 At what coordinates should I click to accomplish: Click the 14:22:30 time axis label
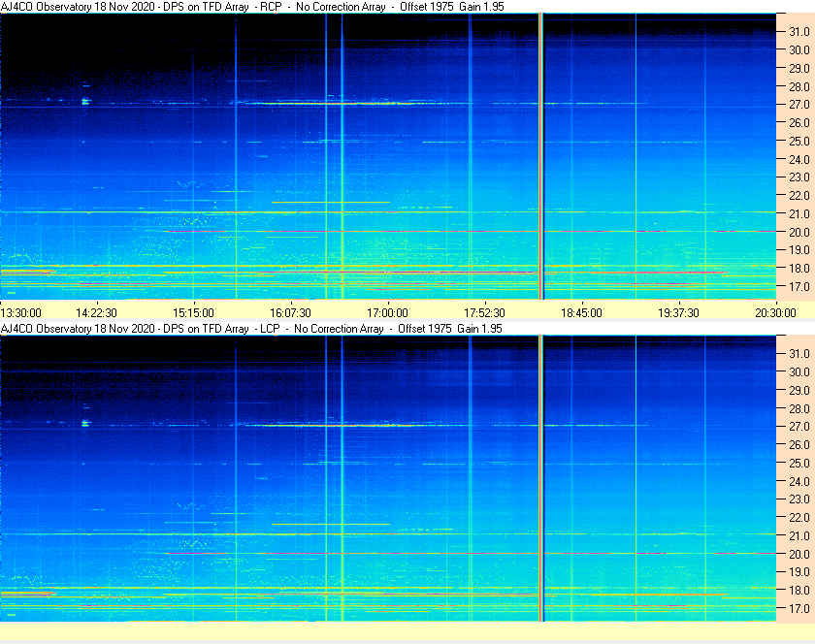click(96, 312)
